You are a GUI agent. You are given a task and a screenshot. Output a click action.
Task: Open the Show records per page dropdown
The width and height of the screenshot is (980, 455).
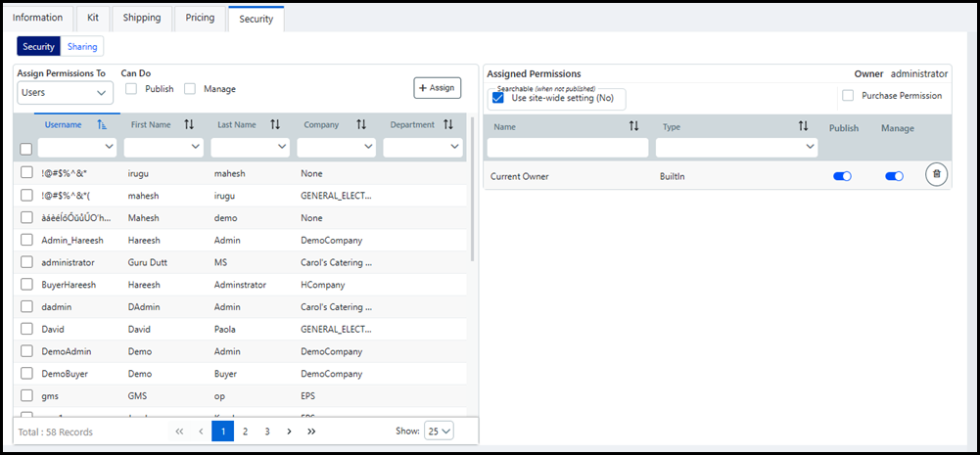coord(439,432)
